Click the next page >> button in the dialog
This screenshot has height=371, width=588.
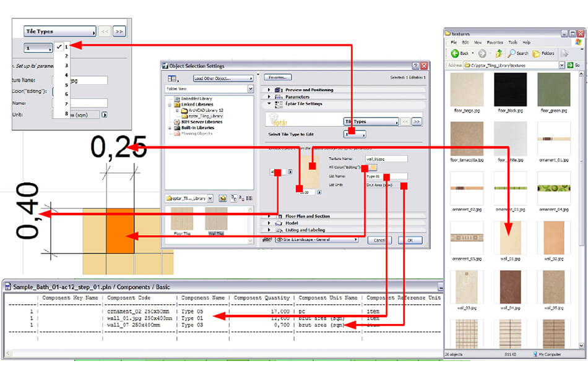(x=417, y=121)
